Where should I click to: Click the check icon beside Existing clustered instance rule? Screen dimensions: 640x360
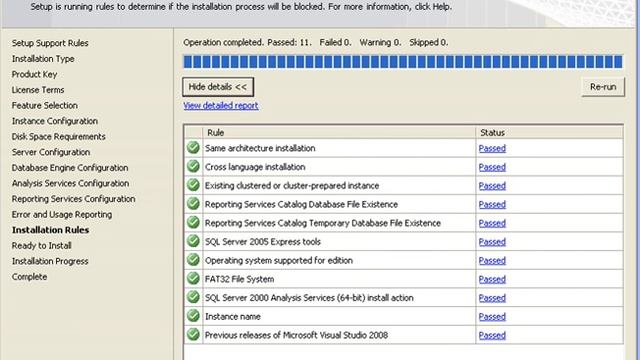[x=193, y=185]
